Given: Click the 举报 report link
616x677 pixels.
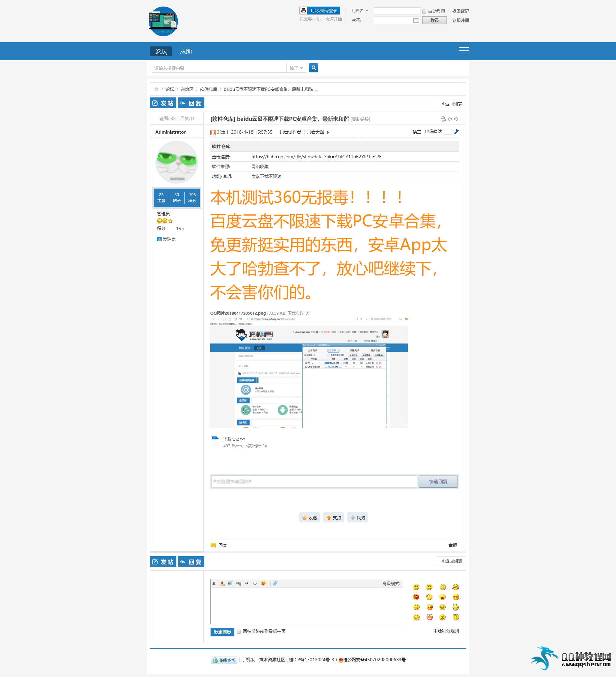Looking at the screenshot, I should tap(452, 545).
